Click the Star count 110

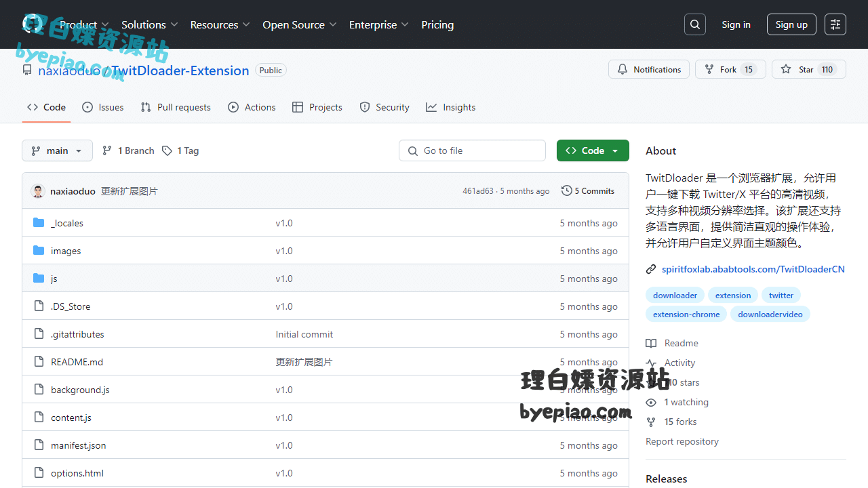[827, 69]
